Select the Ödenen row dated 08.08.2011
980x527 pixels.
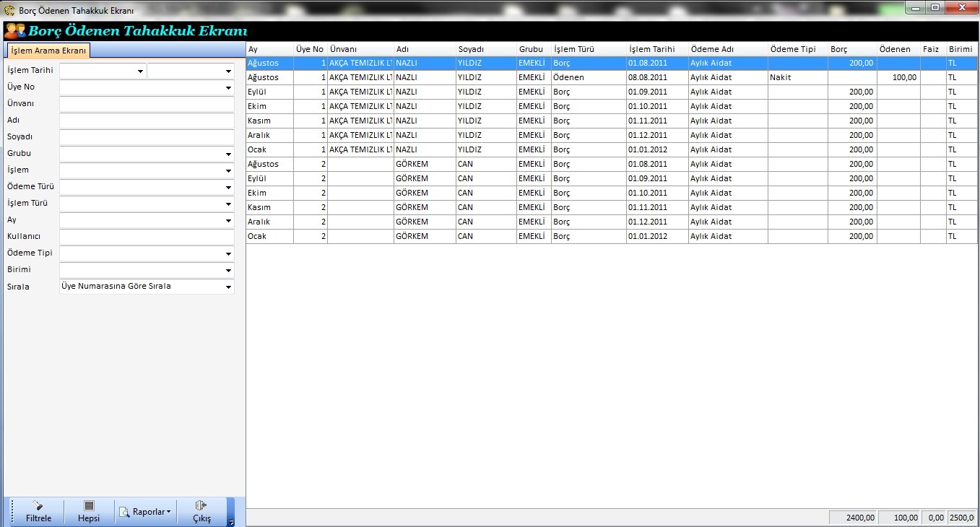[578, 77]
